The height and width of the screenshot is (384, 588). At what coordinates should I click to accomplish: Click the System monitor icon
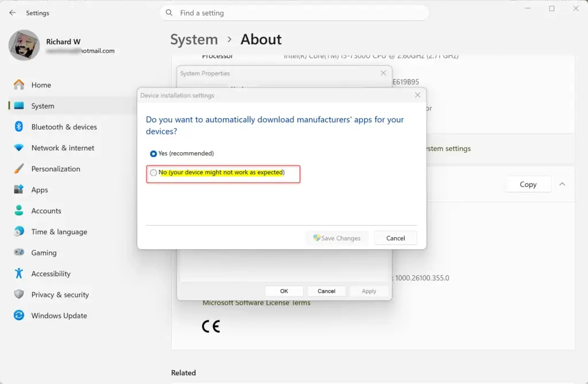click(19, 106)
